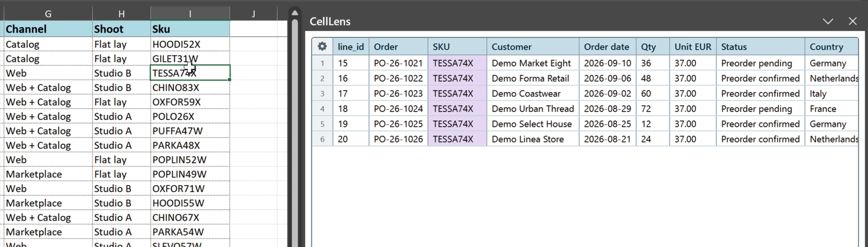Close the CellLens task pane
This screenshot has height=247, width=868.
coord(853,21)
